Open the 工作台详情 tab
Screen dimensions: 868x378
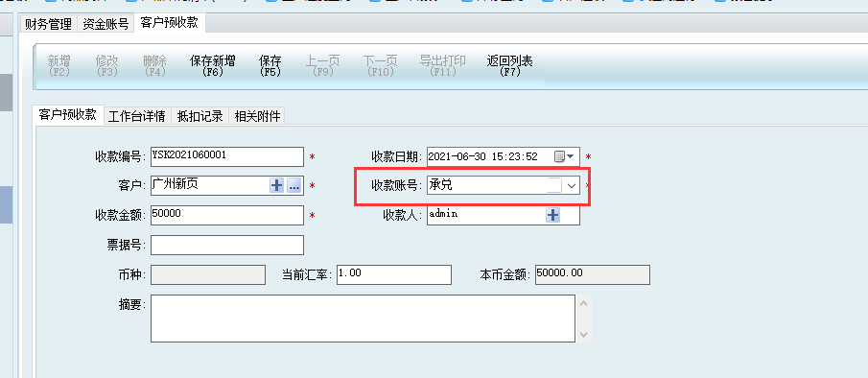137,116
